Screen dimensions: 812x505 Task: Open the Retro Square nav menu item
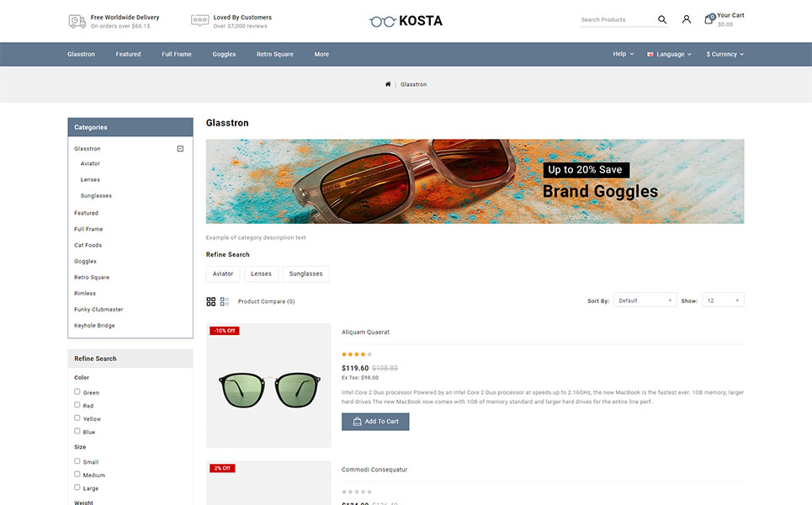pos(275,54)
